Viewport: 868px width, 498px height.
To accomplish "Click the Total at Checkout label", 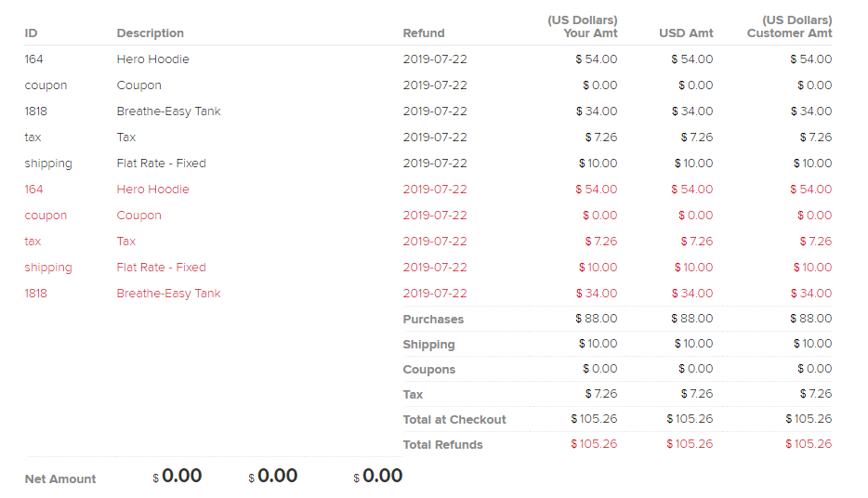I will (x=454, y=419).
